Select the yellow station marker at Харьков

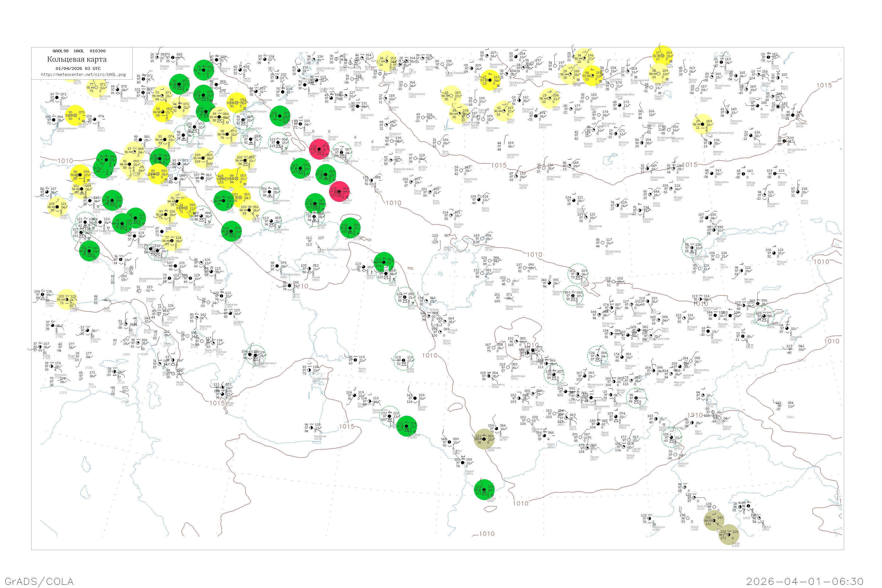[x=75, y=116]
